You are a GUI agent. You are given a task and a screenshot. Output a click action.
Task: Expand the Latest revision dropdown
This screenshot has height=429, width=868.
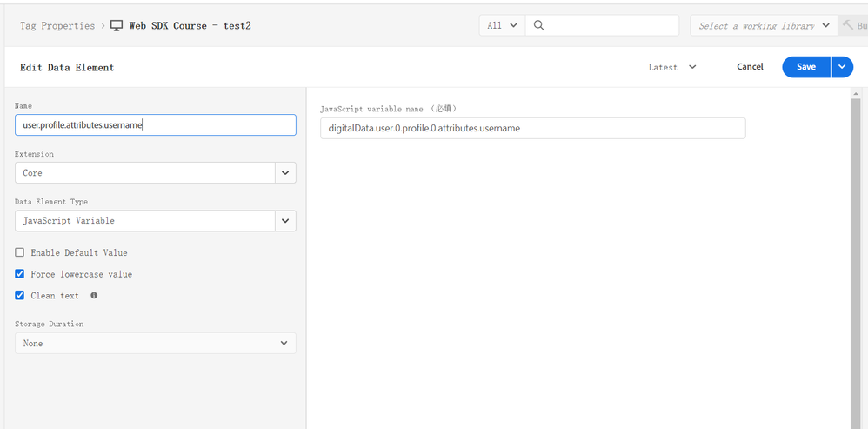672,67
